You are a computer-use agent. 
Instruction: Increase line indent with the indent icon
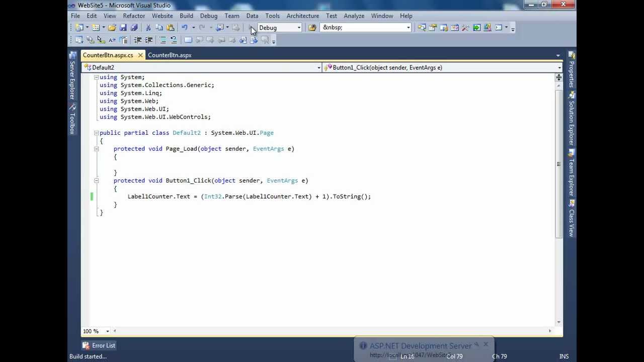click(x=148, y=40)
